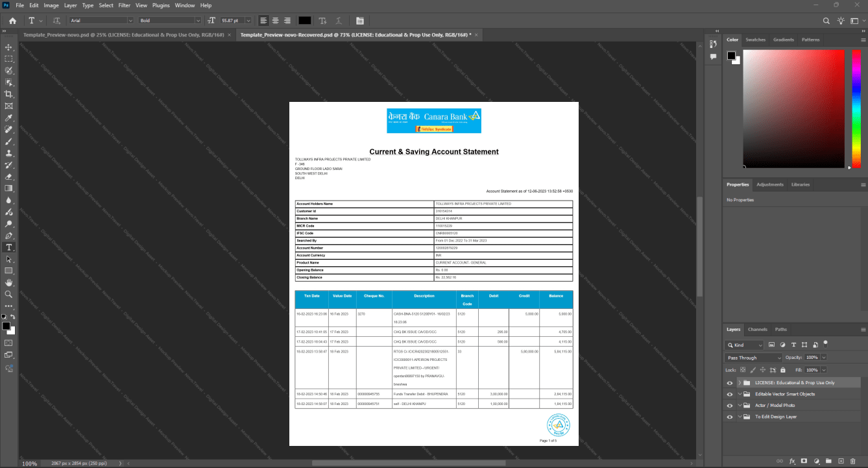
Task: Select the Eyedropper tool
Action: 8,118
